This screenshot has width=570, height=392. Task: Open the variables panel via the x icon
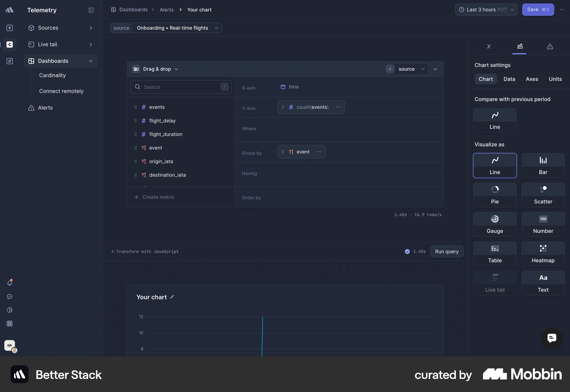488,47
